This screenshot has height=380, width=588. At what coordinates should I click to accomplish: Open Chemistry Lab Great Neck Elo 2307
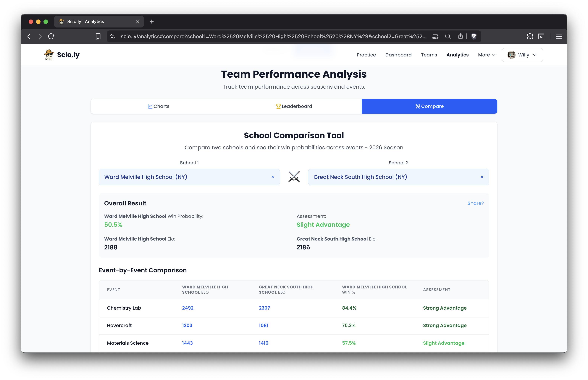[x=264, y=308]
